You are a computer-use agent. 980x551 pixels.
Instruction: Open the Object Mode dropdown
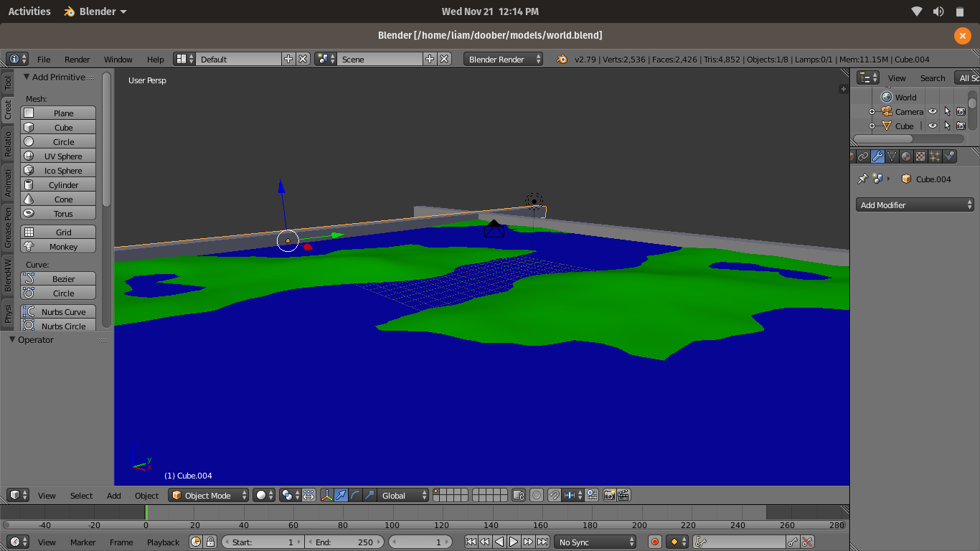(209, 495)
